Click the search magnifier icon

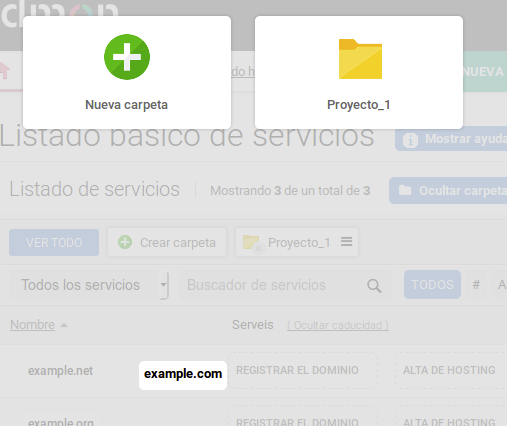[374, 286]
